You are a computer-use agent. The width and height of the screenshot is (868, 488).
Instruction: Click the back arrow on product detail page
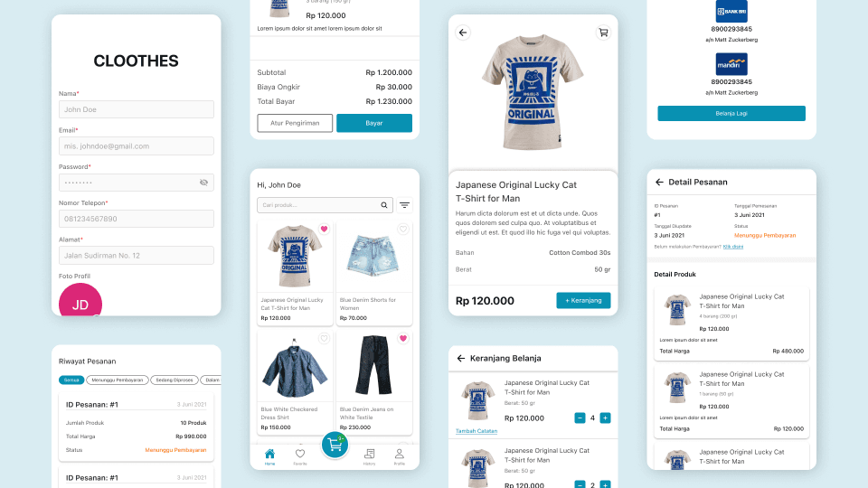(x=463, y=33)
